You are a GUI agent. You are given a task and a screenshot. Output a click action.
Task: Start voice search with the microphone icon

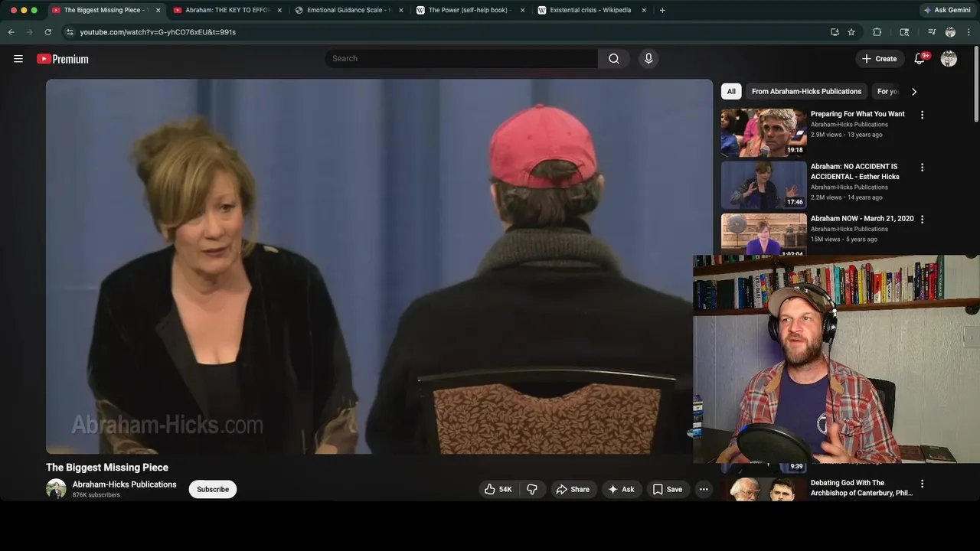coord(648,59)
